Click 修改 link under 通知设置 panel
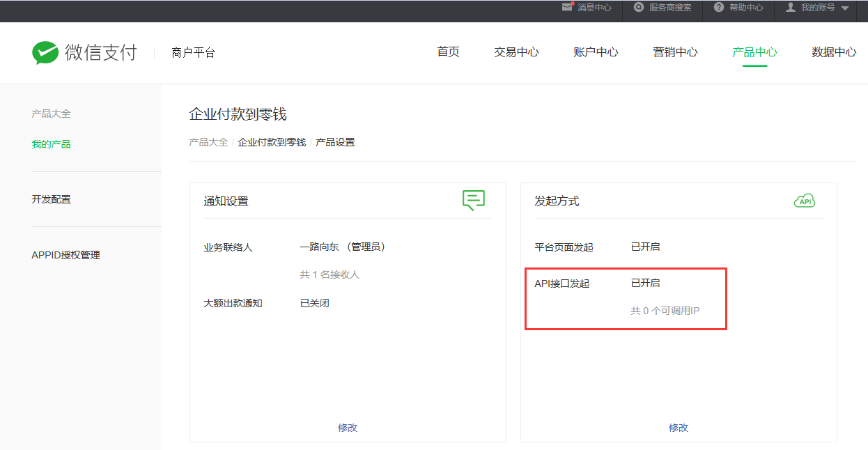 click(348, 428)
